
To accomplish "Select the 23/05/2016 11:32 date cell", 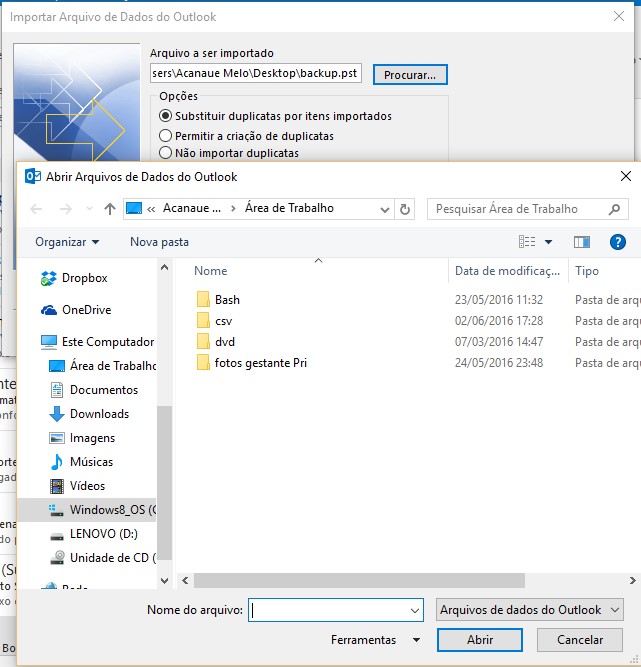I will click(x=499, y=299).
